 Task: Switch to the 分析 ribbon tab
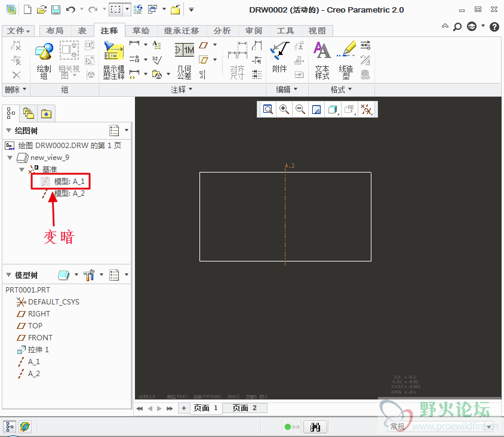coord(222,31)
